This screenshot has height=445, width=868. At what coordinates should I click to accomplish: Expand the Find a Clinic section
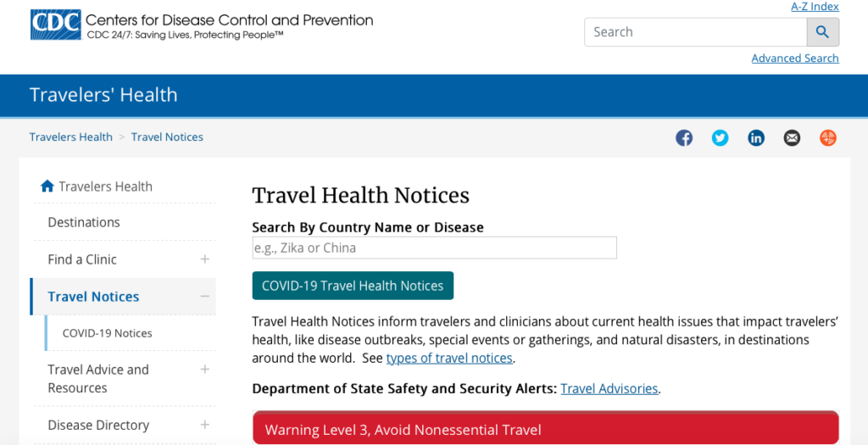click(x=205, y=259)
